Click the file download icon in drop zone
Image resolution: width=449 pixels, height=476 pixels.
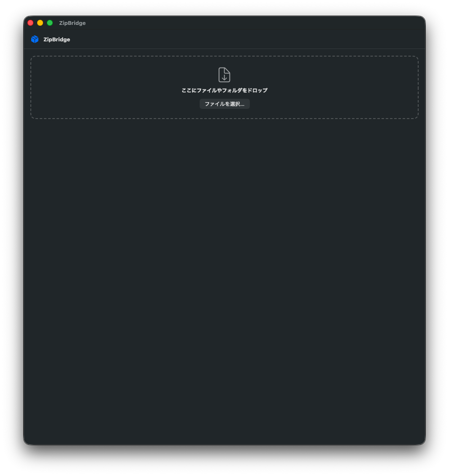[x=224, y=75]
